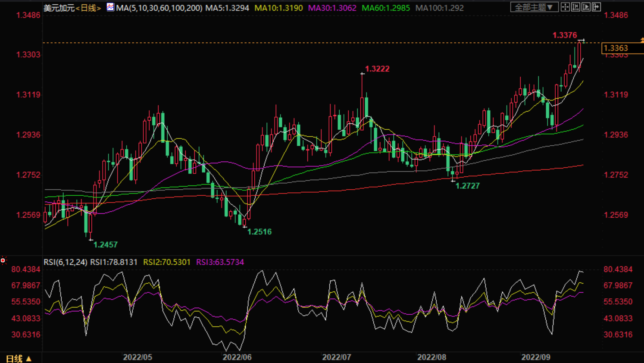Click the red indicator marker beside RSI panel
This screenshot has width=644, height=363.
pos(3,260)
